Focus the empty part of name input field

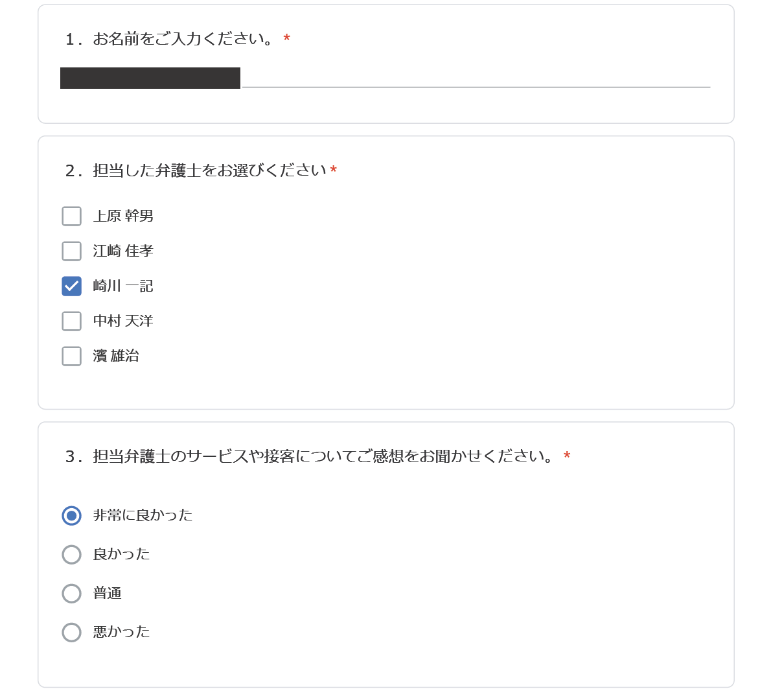476,78
